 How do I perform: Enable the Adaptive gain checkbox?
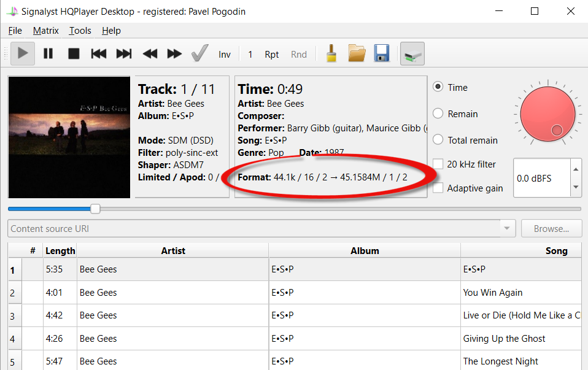[438, 188]
